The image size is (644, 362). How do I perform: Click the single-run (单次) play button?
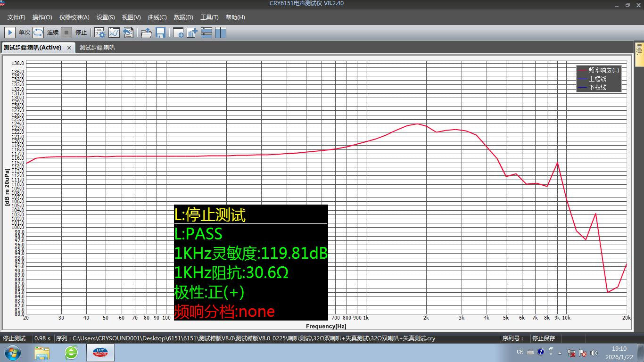pyautogui.click(x=9, y=33)
